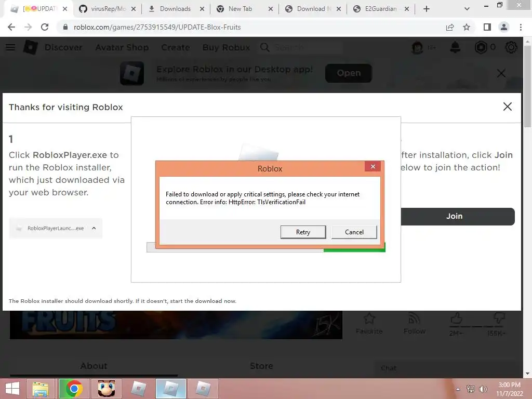This screenshot has width=532, height=399.
Task: Click the browser forward arrow
Action: [28, 27]
